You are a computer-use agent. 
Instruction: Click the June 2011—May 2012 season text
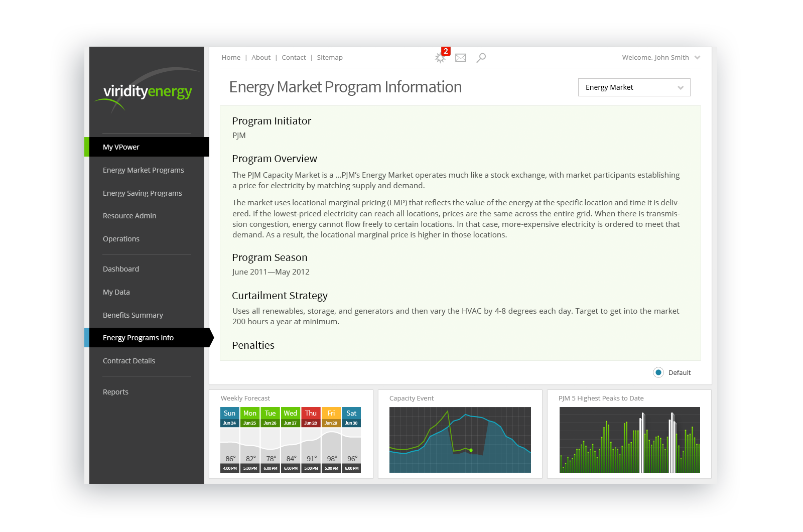coord(271,272)
